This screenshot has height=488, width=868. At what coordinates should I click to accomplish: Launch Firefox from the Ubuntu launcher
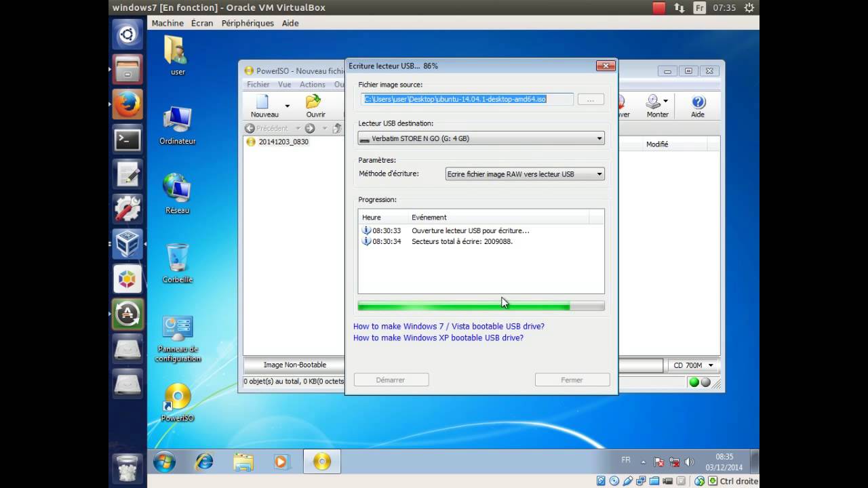(x=127, y=104)
